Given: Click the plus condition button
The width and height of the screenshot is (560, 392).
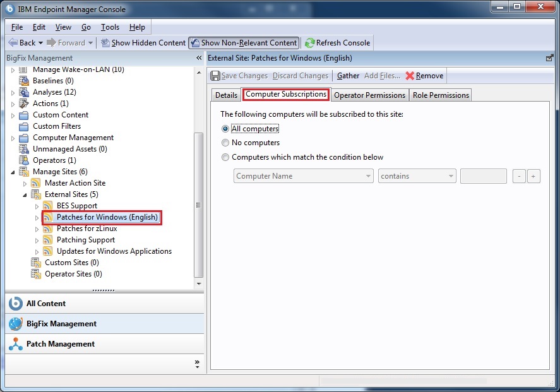Looking at the screenshot, I should point(533,176).
